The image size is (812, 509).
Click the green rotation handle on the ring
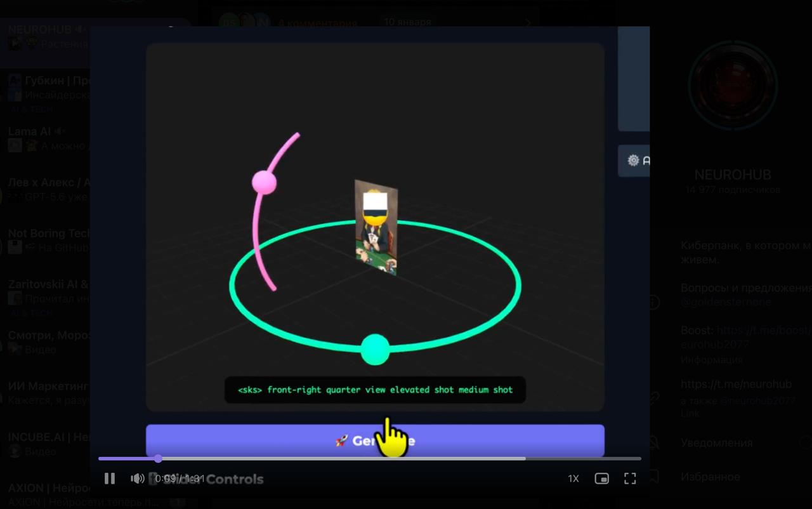pos(375,349)
